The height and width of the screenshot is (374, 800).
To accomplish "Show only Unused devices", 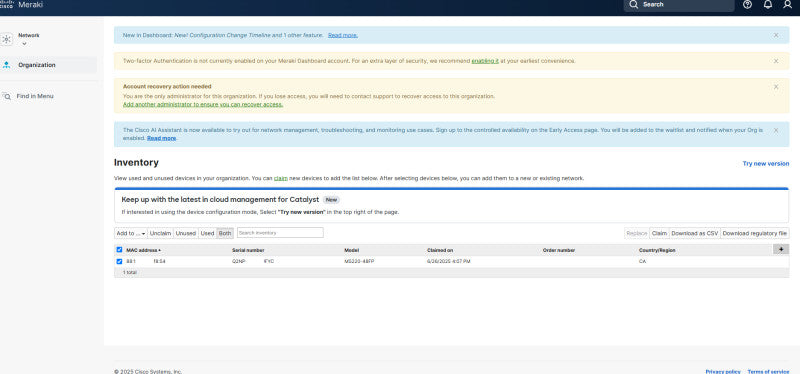I will pyautogui.click(x=186, y=233).
